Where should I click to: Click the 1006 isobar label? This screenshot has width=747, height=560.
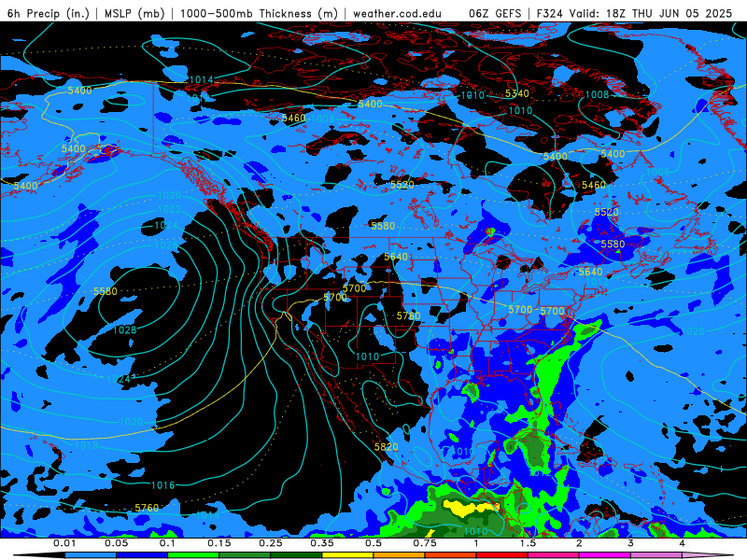click(658, 172)
